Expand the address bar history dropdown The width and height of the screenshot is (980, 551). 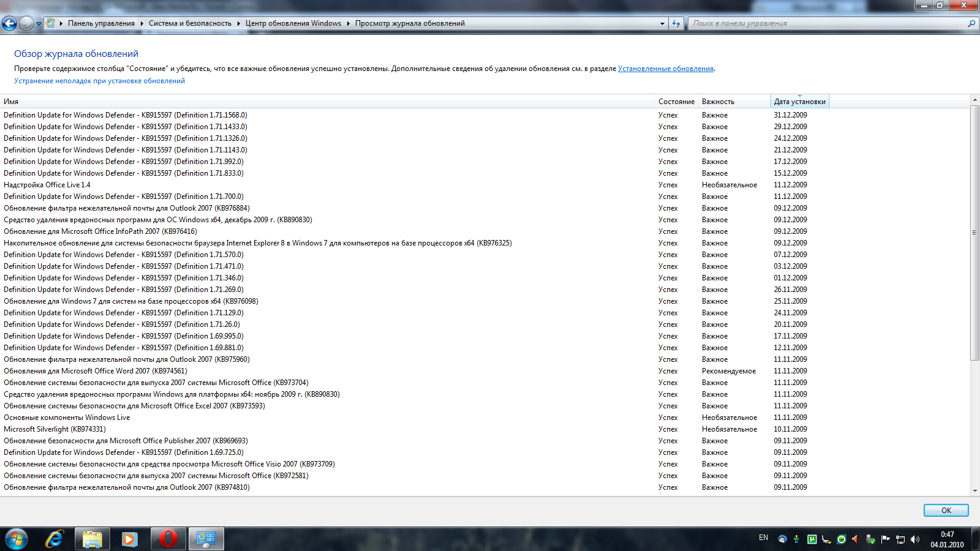(x=662, y=23)
